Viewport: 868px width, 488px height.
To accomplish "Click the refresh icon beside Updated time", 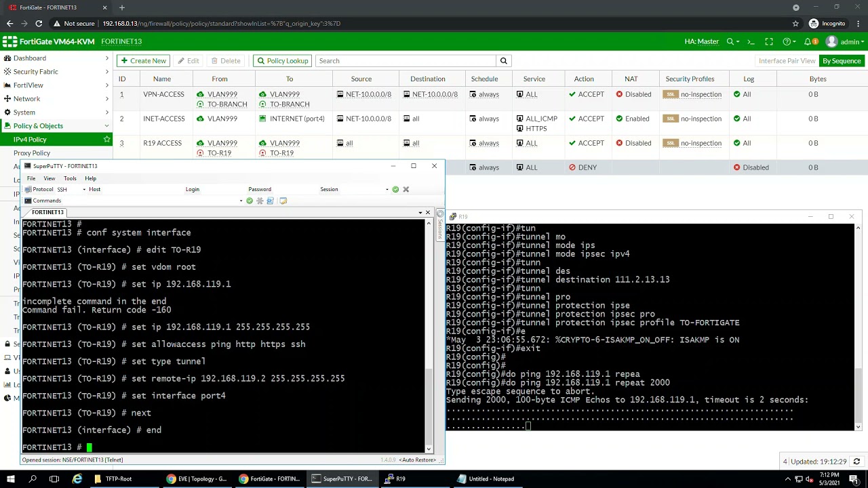I will pyautogui.click(x=856, y=462).
